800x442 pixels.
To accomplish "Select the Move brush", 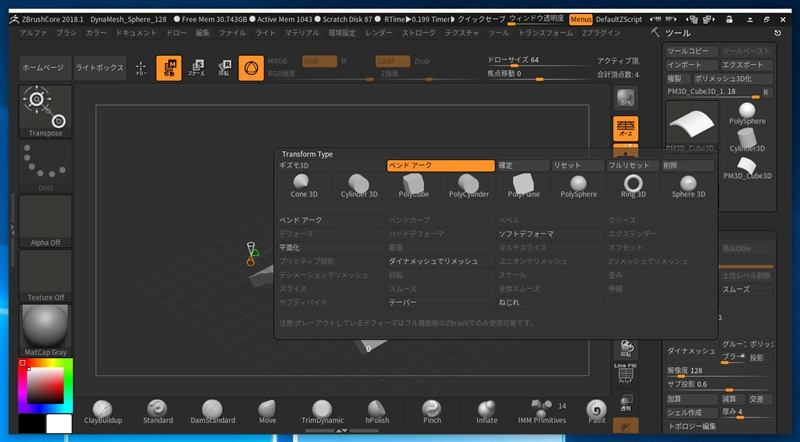I will (x=267, y=412).
